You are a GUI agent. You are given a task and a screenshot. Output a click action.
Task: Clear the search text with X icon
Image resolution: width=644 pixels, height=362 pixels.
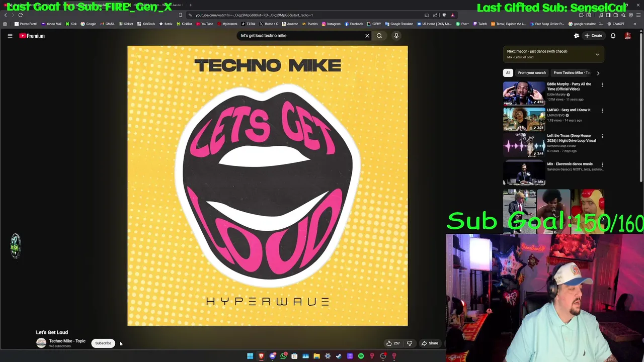[367, 36]
